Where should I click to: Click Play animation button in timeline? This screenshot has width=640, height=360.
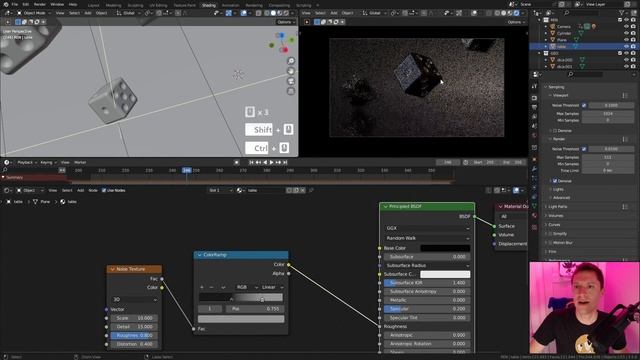[271, 162]
